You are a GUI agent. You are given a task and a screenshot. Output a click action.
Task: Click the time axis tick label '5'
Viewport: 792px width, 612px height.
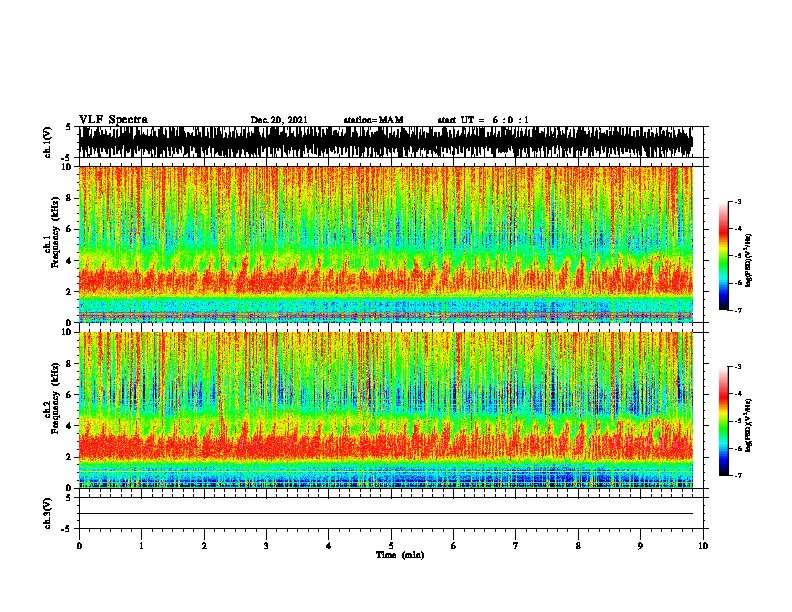tap(391, 546)
